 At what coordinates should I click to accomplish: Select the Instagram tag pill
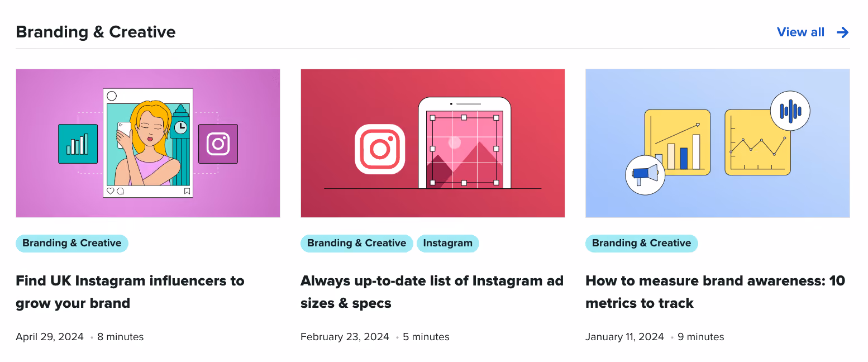point(448,244)
